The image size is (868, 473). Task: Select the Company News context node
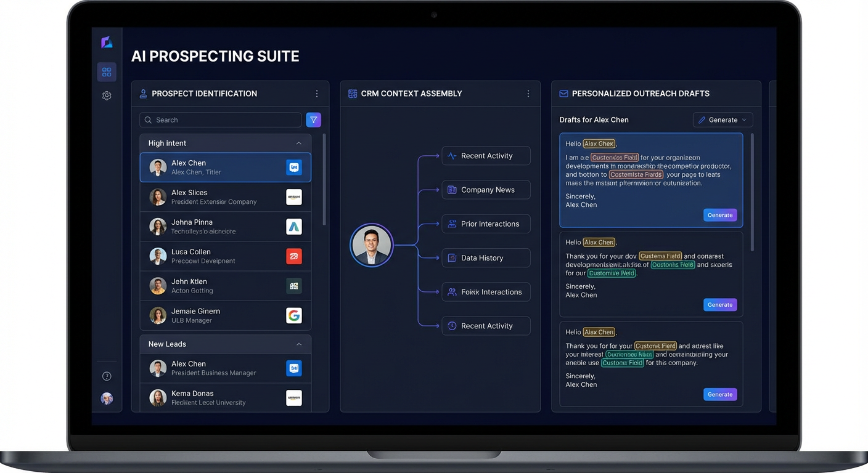click(486, 190)
